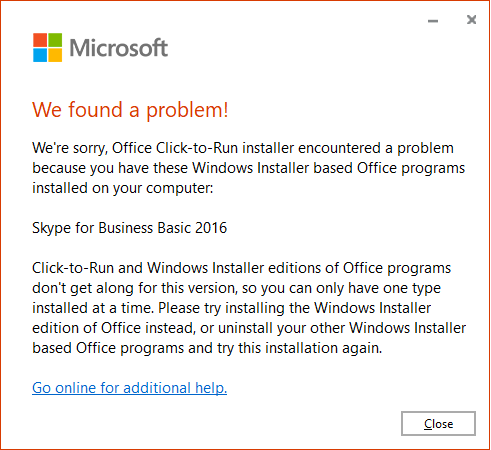Open the 'Go online for additional help' link
This screenshot has width=491, height=450.
tap(130, 388)
